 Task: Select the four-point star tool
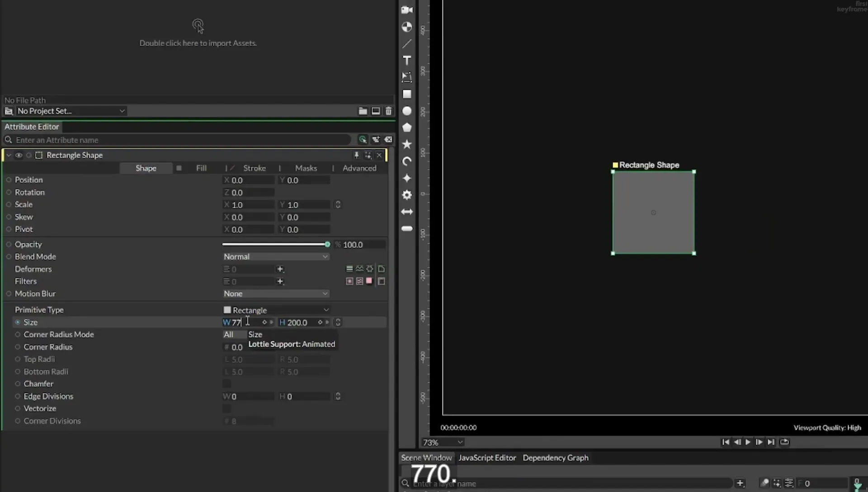[x=407, y=178]
